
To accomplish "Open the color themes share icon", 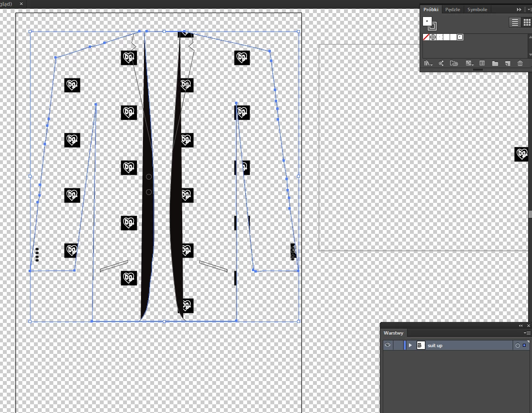I will pyautogui.click(x=441, y=63).
